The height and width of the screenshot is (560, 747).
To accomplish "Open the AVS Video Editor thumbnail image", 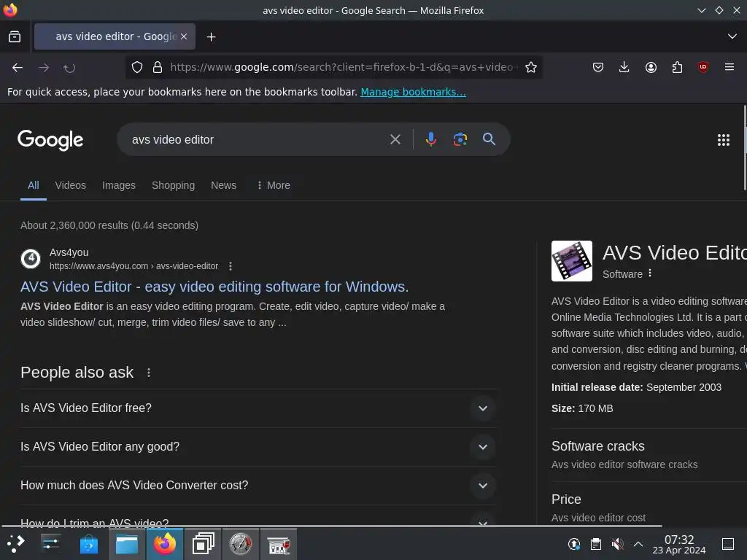I will point(572,261).
